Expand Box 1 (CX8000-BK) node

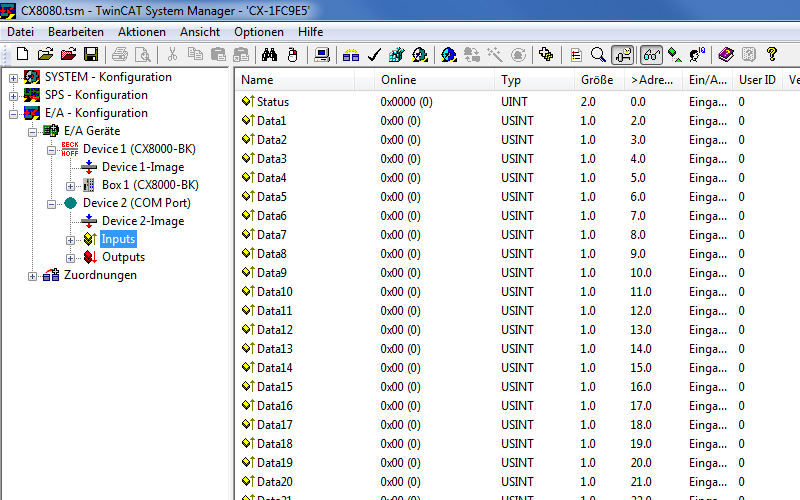point(70,186)
